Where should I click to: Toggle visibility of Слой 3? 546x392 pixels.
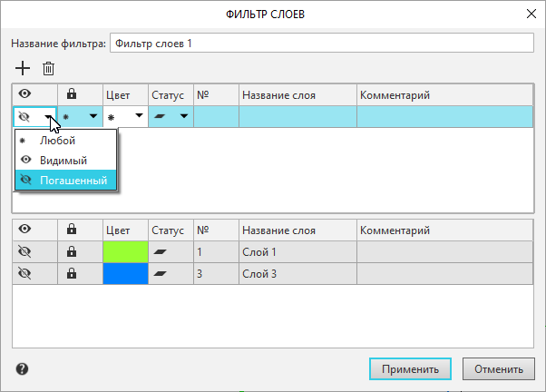(x=24, y=272)
